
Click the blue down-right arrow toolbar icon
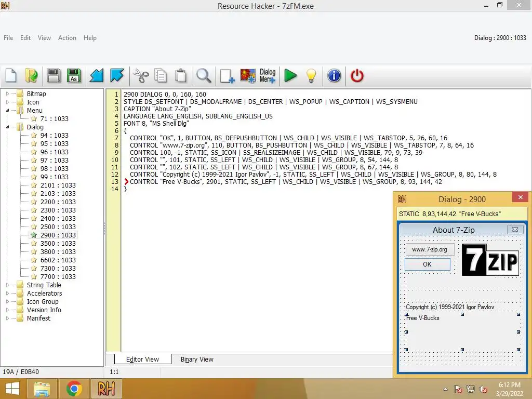117,75
